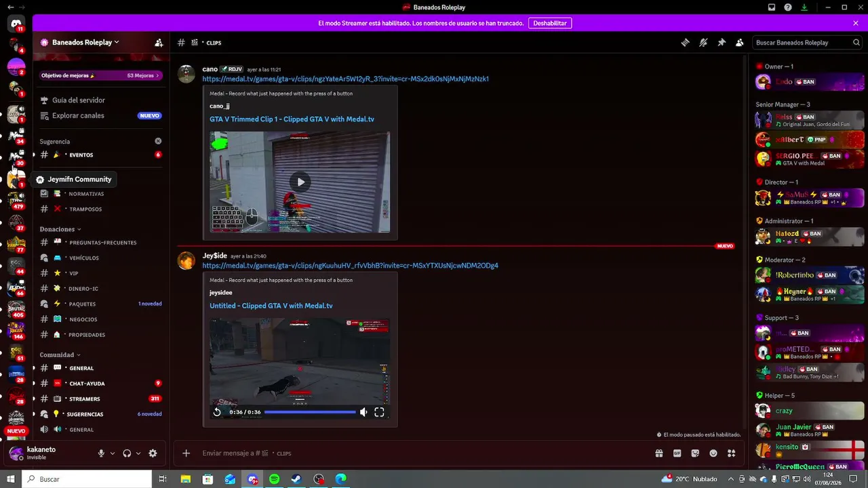The height and width of the screenshot is (488, 868).
Task: Play the GTA V Trimmed Clip 1 video
Action: (300, 182)
